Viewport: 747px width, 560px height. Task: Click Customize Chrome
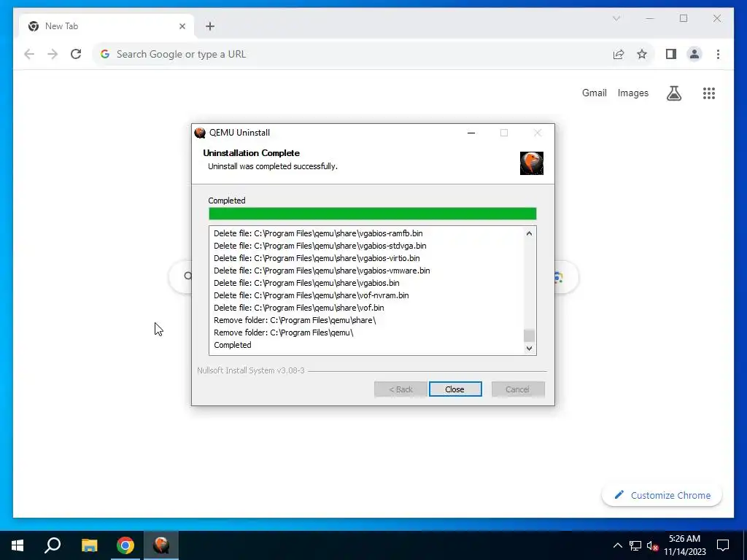(662, 495)
